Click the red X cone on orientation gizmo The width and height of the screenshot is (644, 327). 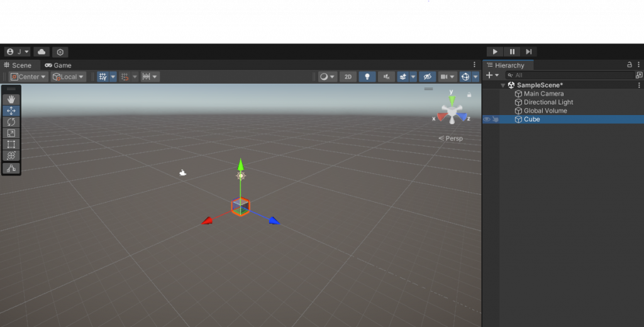click(441, 117)
